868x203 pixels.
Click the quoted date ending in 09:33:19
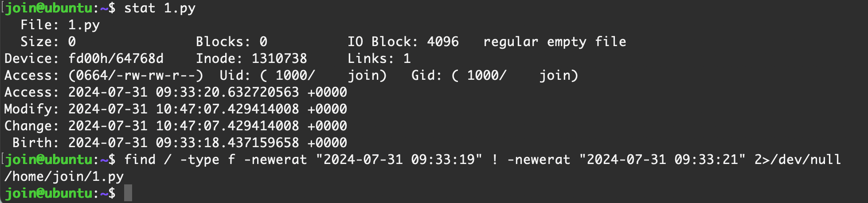(x=399, y=160)
